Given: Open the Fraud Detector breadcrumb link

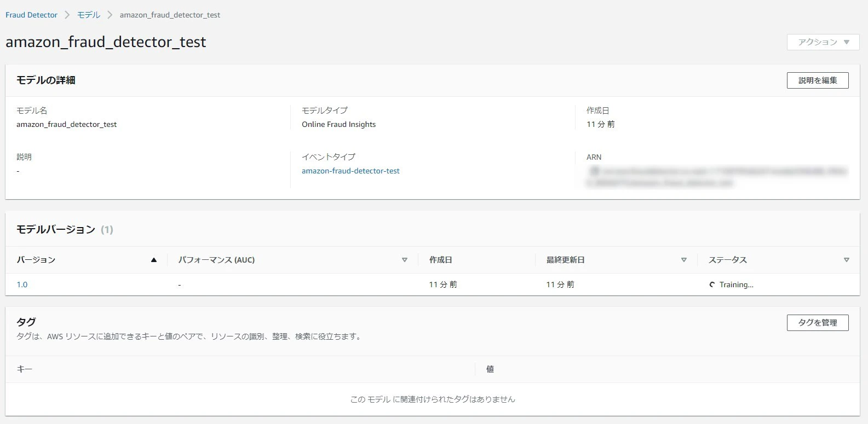Looking at the screenshot, I should 31,15.
